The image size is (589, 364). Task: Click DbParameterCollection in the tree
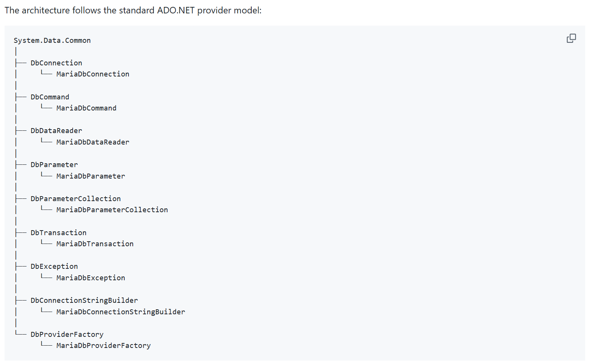point(76,199)
